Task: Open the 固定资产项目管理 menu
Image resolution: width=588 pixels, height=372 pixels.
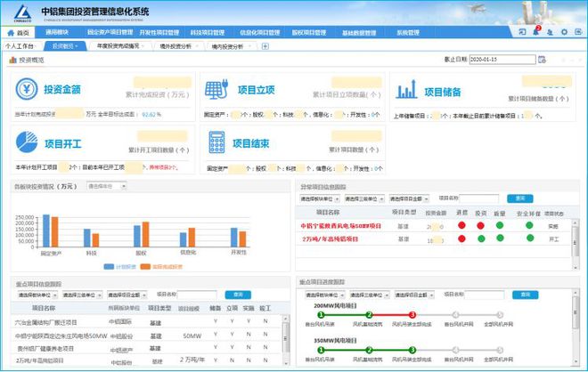Action: (110, 32)
